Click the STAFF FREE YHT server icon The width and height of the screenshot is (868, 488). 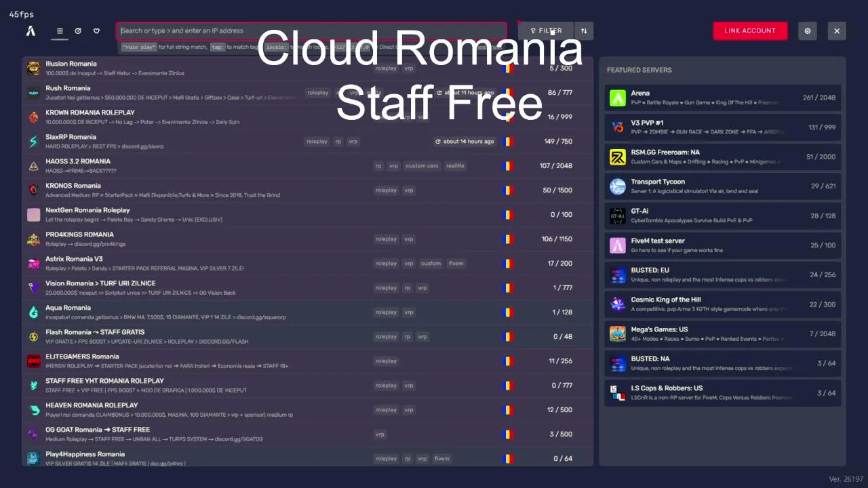click(x=33, y=386)
